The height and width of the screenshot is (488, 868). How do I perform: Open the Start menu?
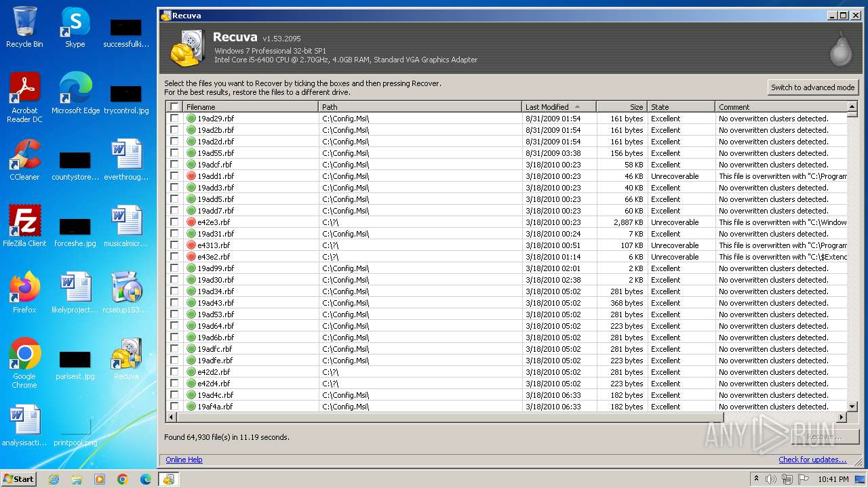point(18,479)
